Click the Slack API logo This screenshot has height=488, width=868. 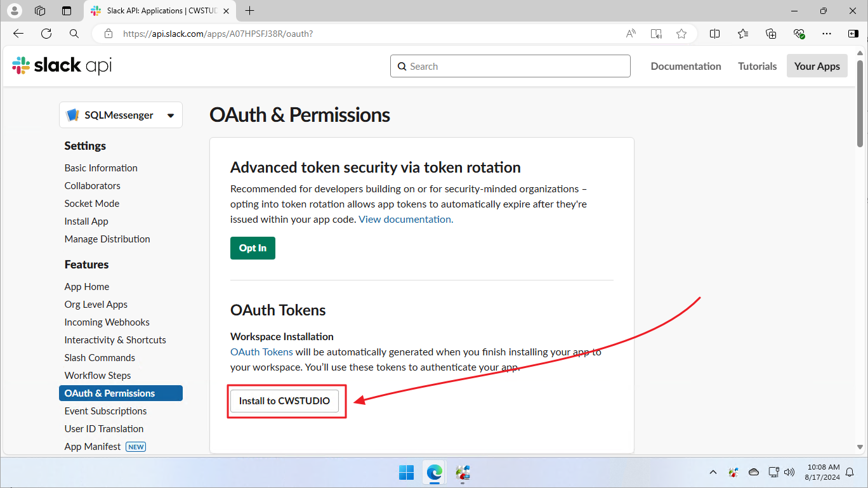(x=62, y=65)
